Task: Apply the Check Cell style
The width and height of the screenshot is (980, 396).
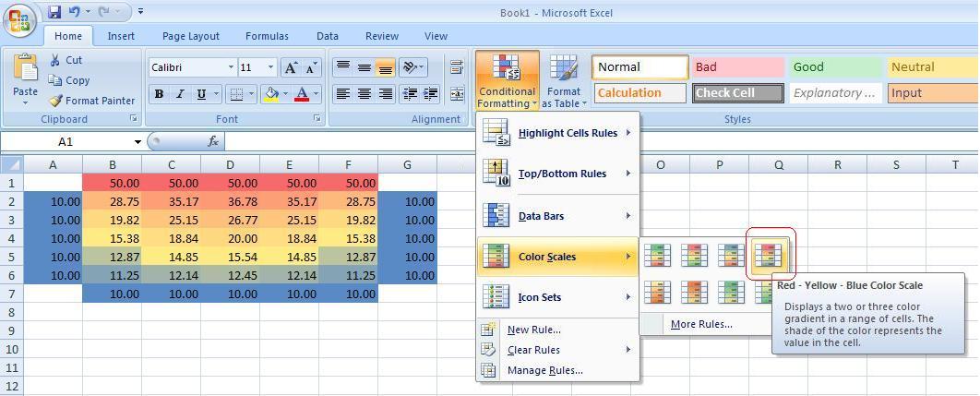Action: (x=737, y=93)
